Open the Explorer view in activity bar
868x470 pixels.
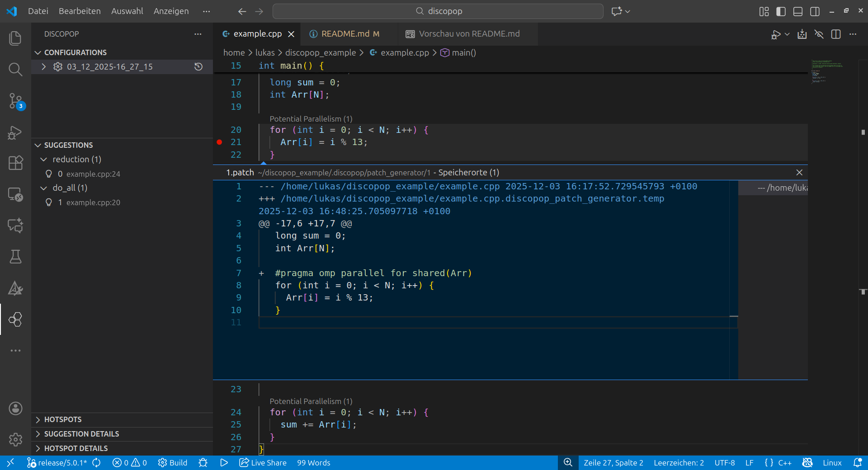point(15,38)
